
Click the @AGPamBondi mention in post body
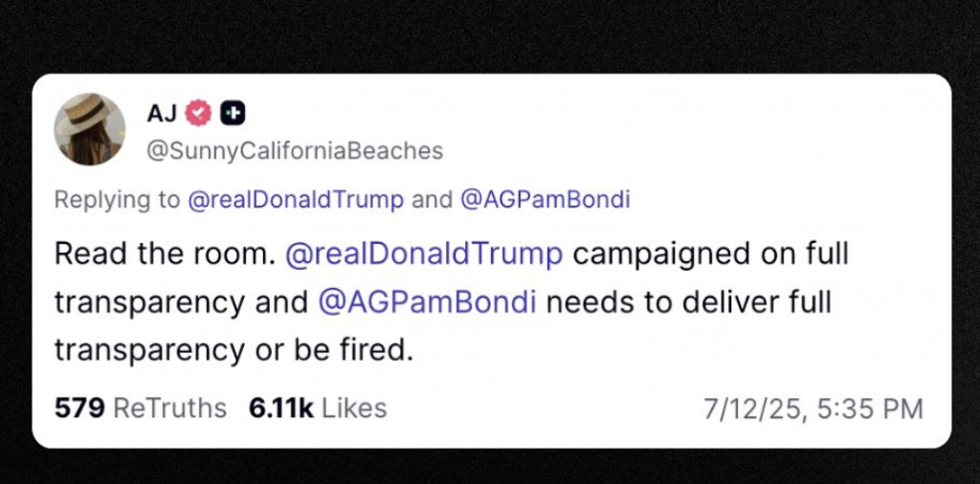[x=427, y=301]
